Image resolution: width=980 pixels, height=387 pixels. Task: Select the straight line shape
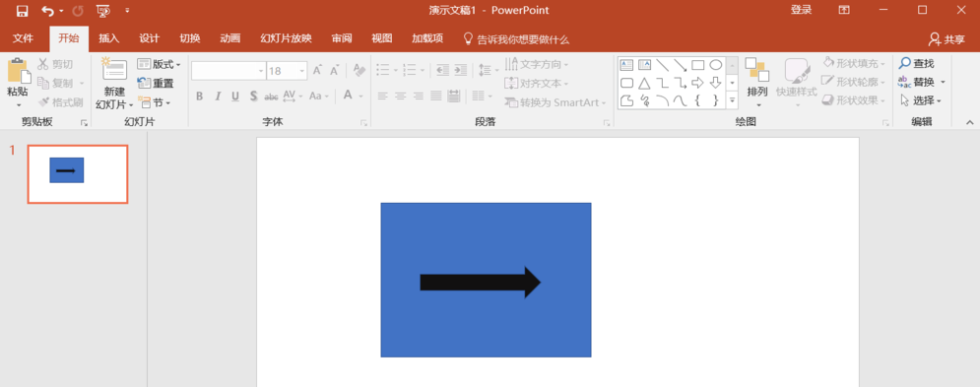pos(663,64)
